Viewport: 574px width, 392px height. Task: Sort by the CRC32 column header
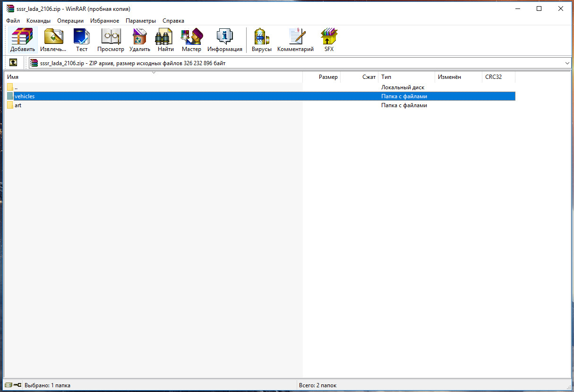coord(498,77)
